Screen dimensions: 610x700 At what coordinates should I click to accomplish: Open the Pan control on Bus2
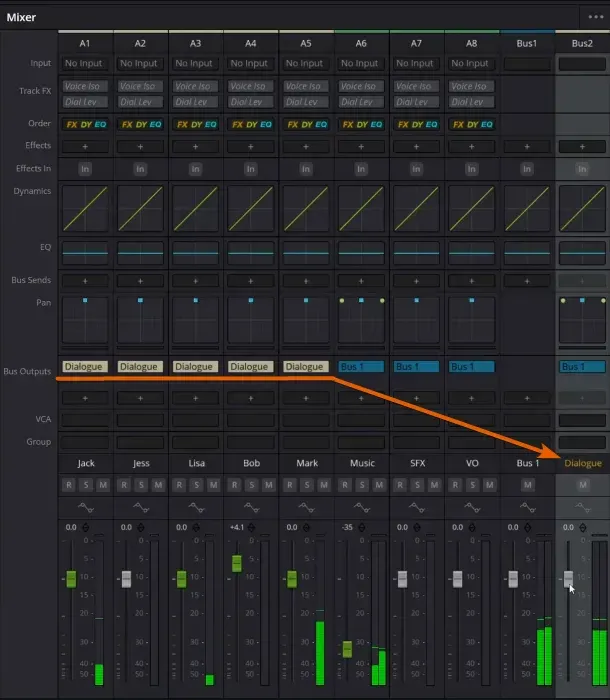click(x=582, y=320)
